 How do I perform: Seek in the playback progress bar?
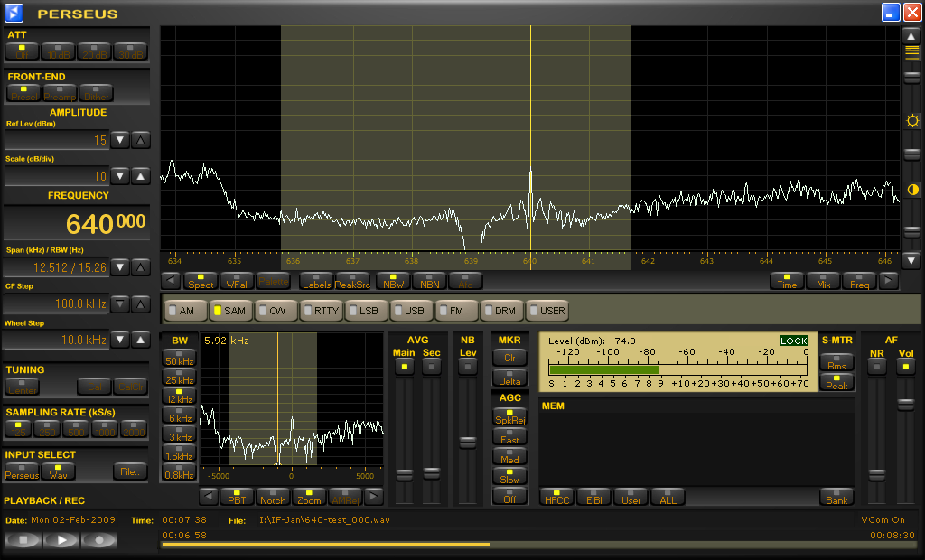click(538, 545)
